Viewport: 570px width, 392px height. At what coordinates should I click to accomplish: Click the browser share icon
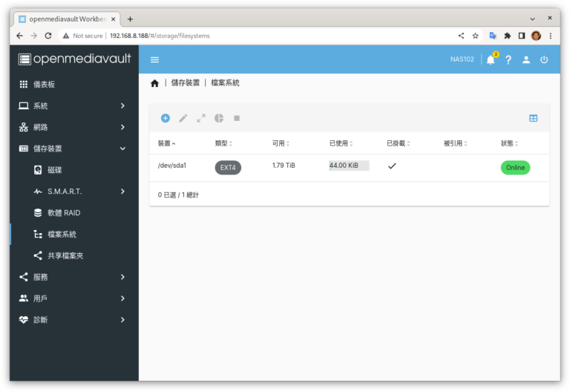461,36
